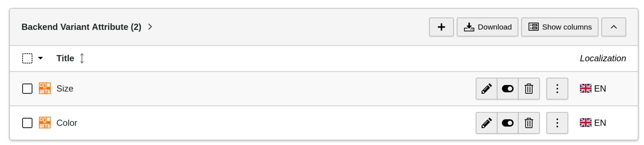Edit the Size attribute with the pencil icon
This screenshot has width=644, height=145.
[486, 88]
